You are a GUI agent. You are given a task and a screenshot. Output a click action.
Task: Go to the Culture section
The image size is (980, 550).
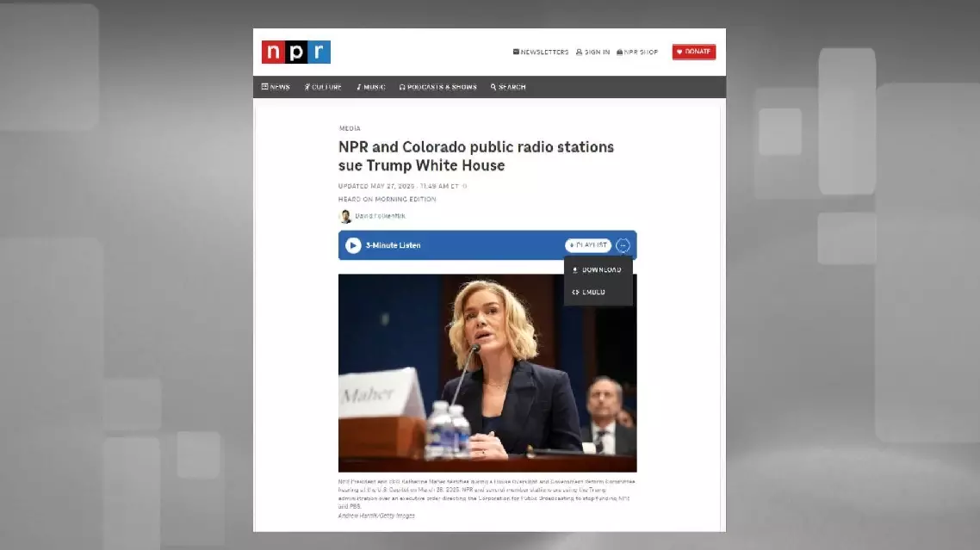[323, 87]
